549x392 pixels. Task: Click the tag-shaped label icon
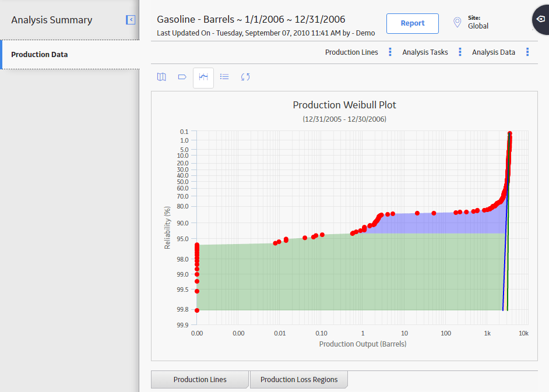(x=182, y=77)
